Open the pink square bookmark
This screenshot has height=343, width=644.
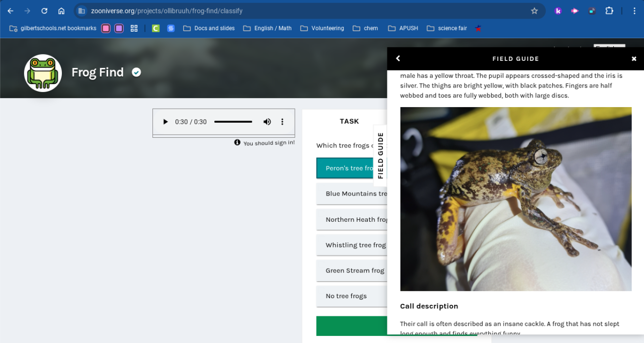pyautogui.click(x=106, y=28)
